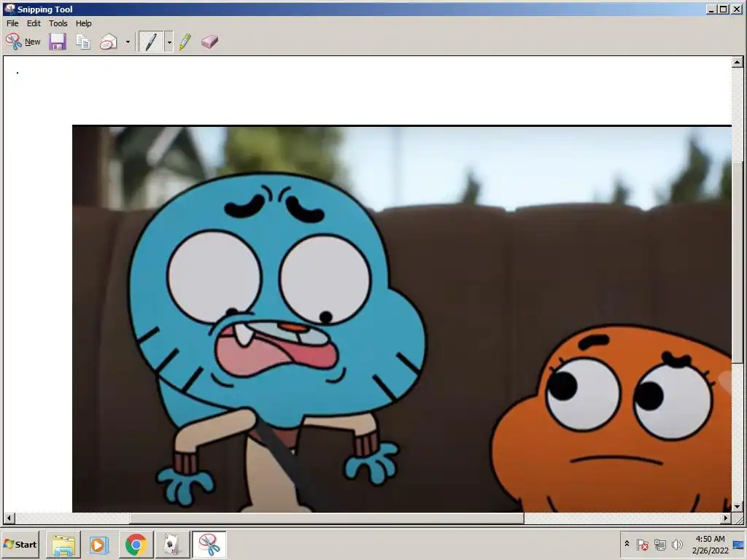Open Solitaire card game taskbar icon
The height and width of the screenshot is (560, 747).
click(x=172, y=545)
